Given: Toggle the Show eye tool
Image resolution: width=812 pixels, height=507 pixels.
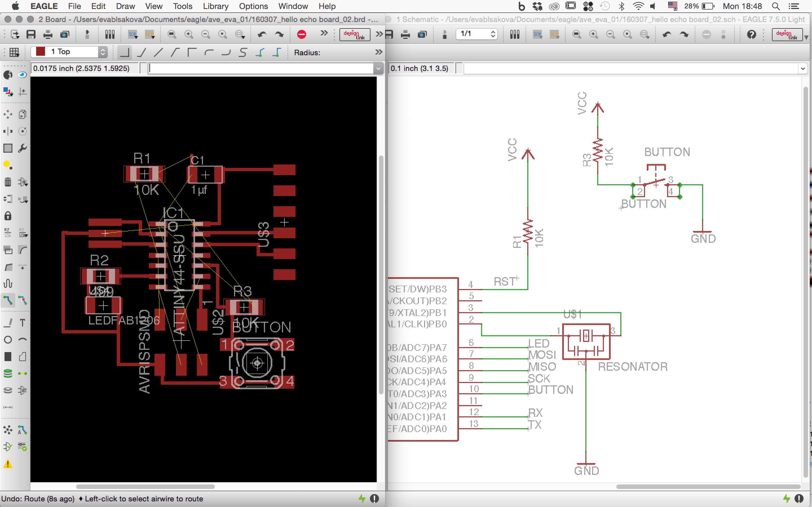Looking at the screenshot, I should pyautogui.click(x=23, y=74).
